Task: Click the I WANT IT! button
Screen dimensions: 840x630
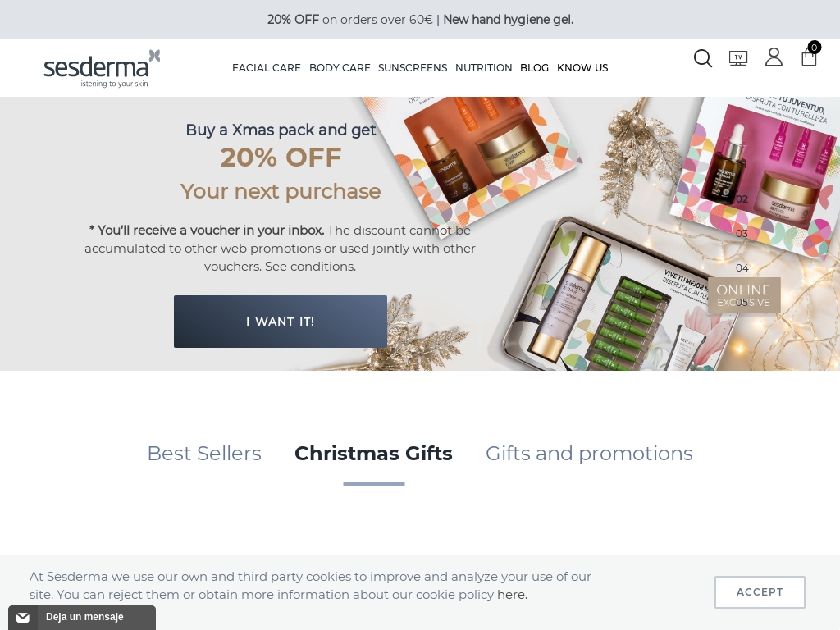Action: [x=281, y=322]
